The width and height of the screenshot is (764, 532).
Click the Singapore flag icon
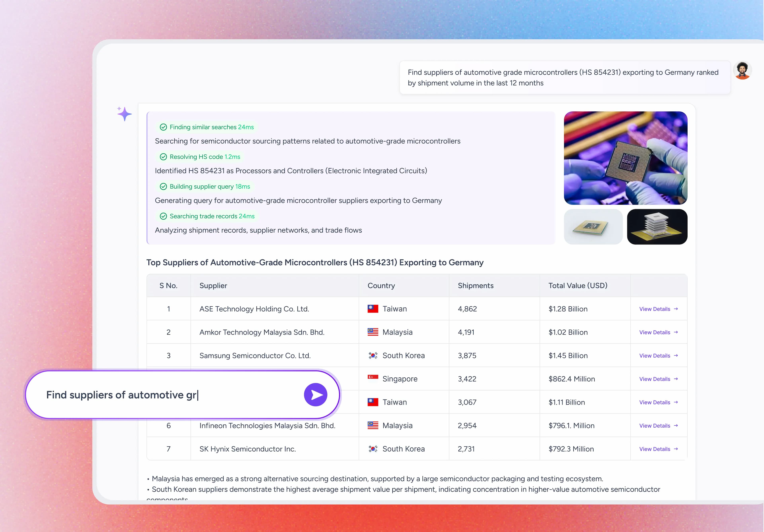pos(373,379)
